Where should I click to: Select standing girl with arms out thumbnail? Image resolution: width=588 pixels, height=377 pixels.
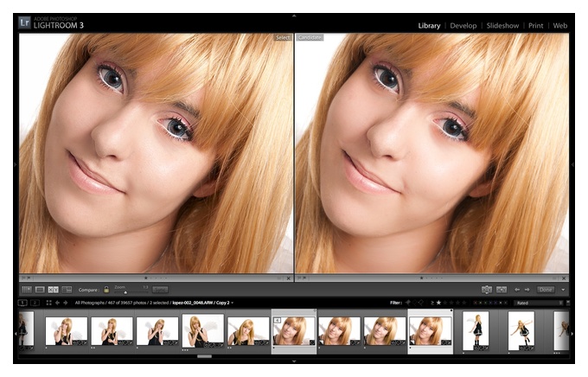521,331
